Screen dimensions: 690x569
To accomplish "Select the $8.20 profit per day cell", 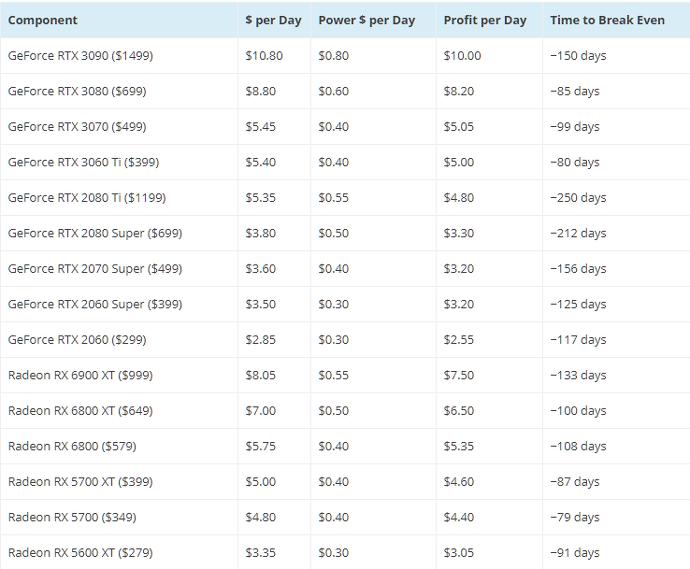I will click(459, 91).
